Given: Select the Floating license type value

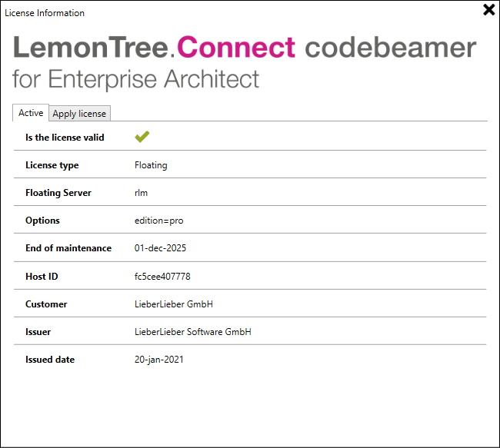Looking at the screenshot, I should pos(151,165).
